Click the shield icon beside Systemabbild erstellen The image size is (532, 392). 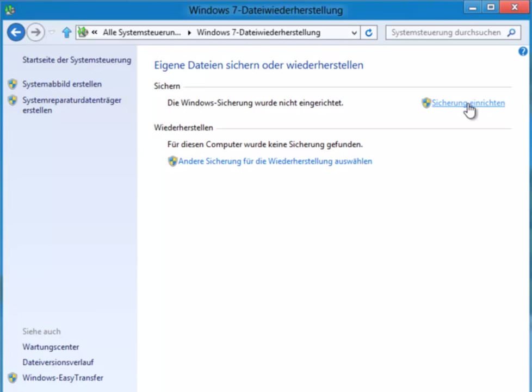13,84
